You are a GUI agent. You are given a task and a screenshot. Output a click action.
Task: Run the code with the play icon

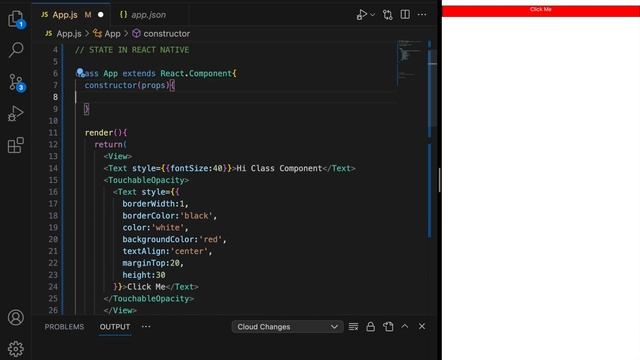pyautogui.click(x=362, y=15)
